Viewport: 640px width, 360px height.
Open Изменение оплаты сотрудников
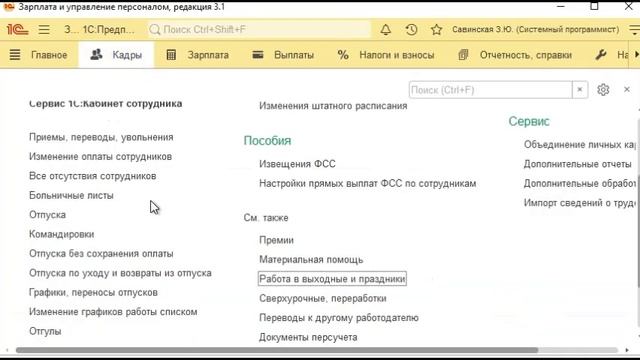(100, 157)
